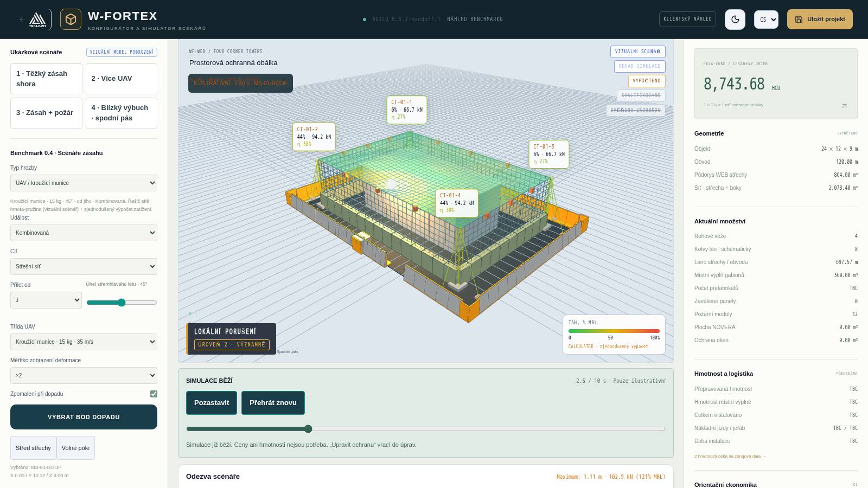Screen dimensions: 868x488
Task: Click the back arrow icon in header
Action: [22, 20]
